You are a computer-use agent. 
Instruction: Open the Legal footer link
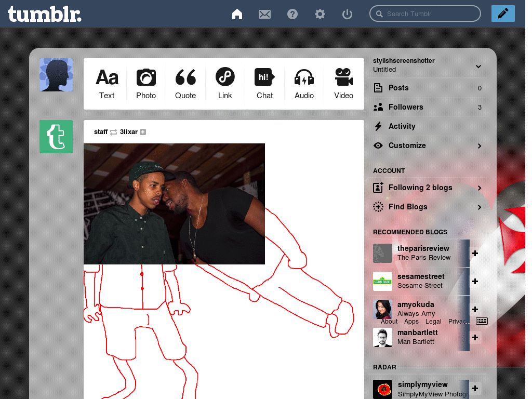pyautogui.click(x=433, y=321)
